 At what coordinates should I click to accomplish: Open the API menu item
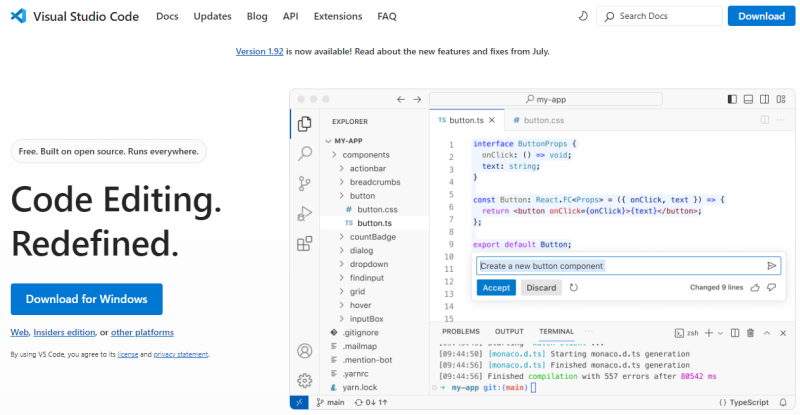pos(290,16)
